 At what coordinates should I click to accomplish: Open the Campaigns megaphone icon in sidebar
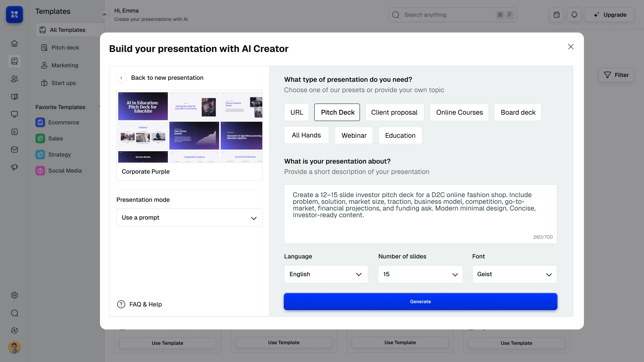(14, 167)
